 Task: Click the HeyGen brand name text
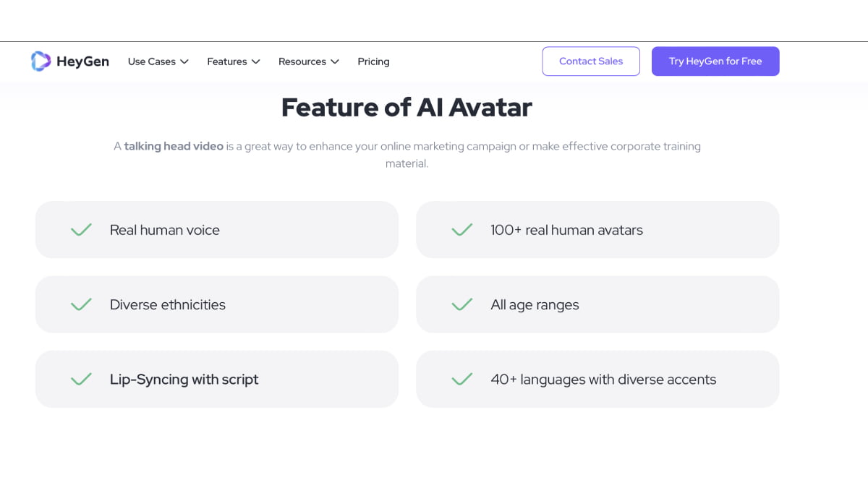[82, 61]
